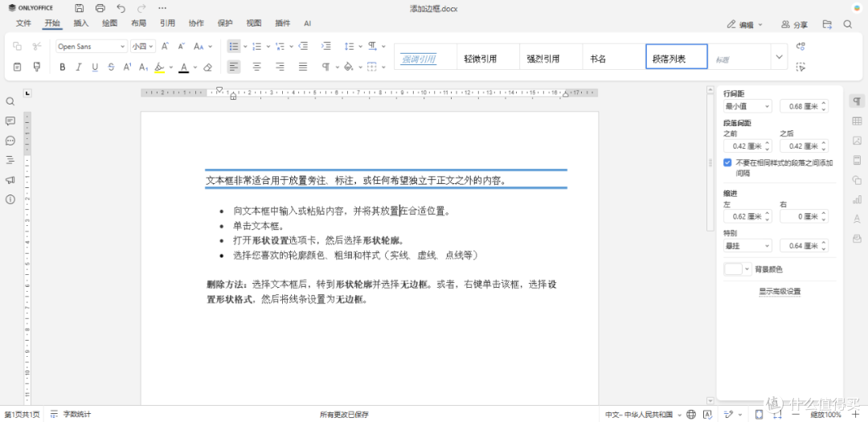Viewport: 868px width, 422px height.
Task: Center align the paragraph
Action: click(x=257, y=67)
